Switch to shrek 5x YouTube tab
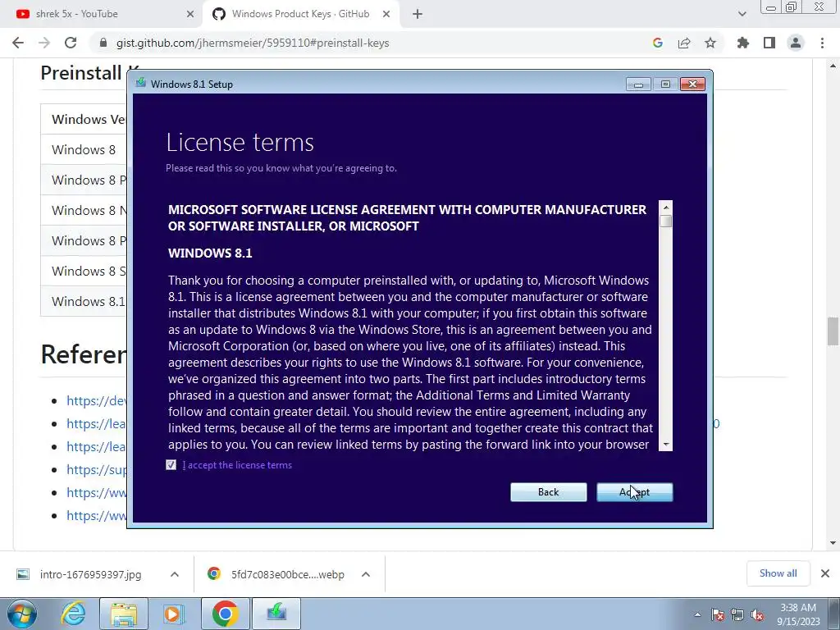The height and width of the screenshot is (630, 840). click(x=102, y=14)
